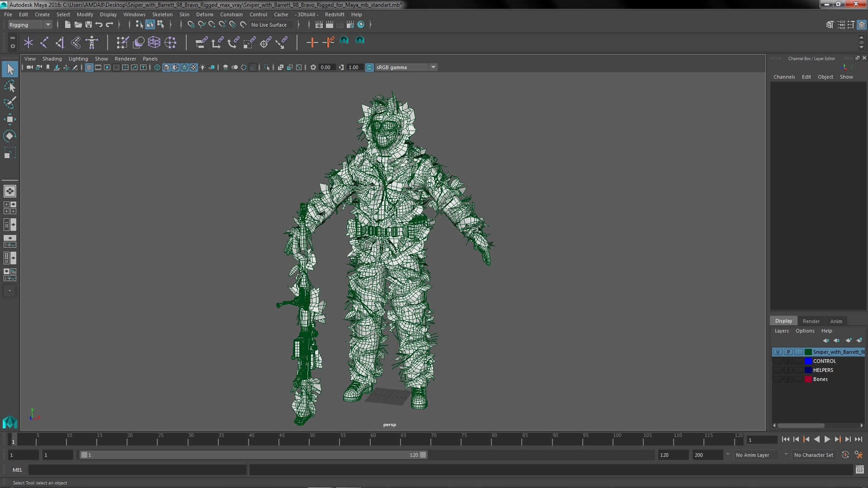Open the Skeleton menu
This screenshot has height=488, width=868.
coord(162,14)
